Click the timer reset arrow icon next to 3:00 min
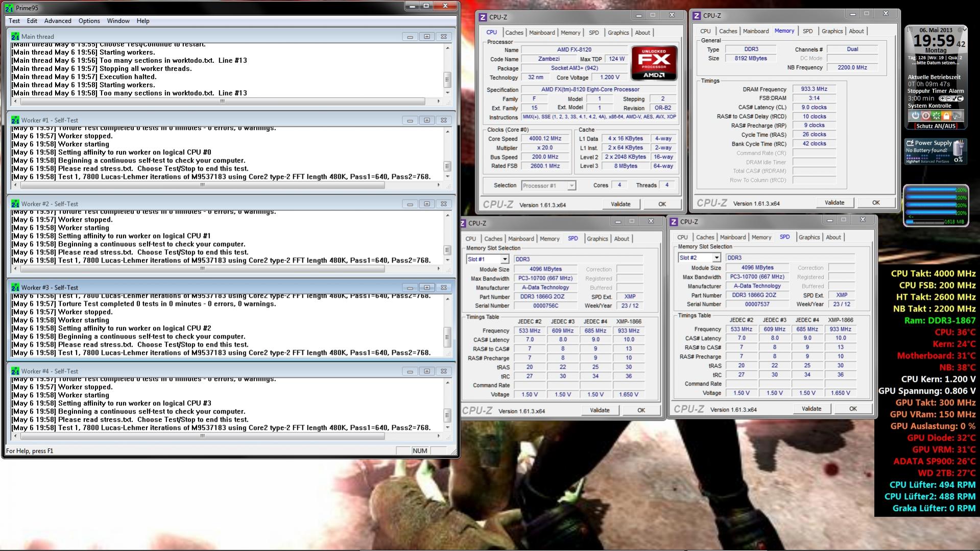Screen dimensions: 980x551 click(960, 99)
